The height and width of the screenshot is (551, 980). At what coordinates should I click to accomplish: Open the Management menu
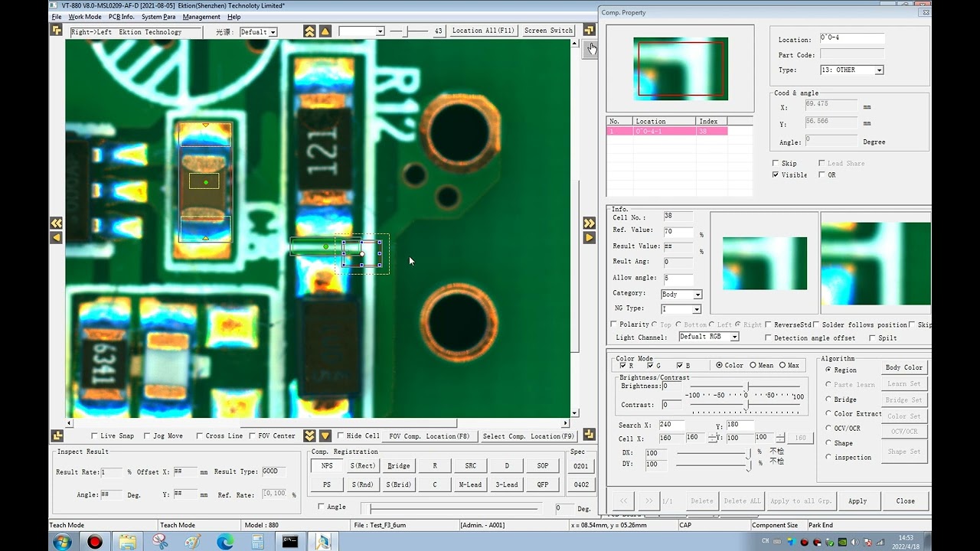(x=201, y=17)
